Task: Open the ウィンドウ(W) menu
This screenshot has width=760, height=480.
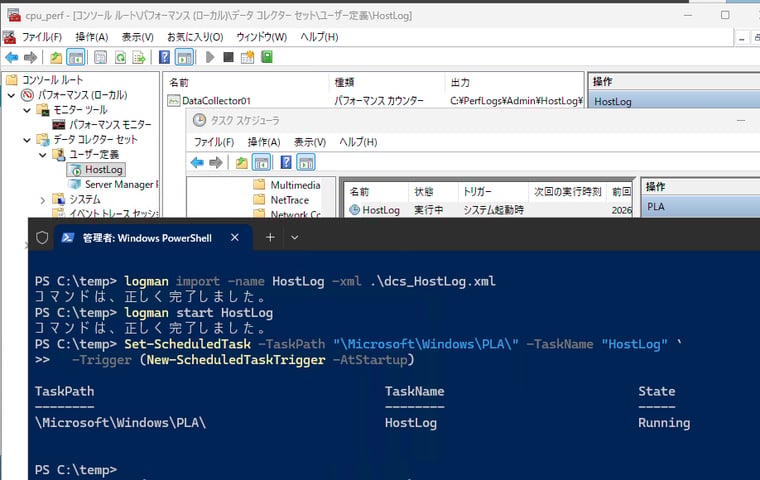Action: [261, 37]
